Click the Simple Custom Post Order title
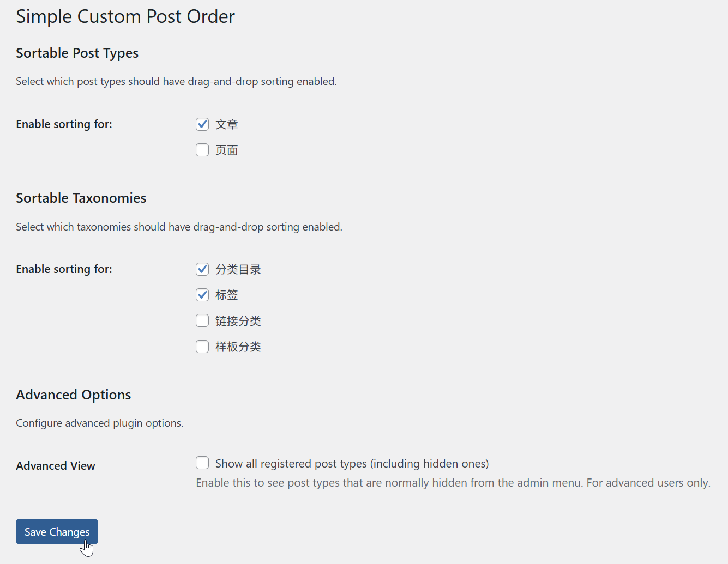728x564 pixels. [125, 16]
